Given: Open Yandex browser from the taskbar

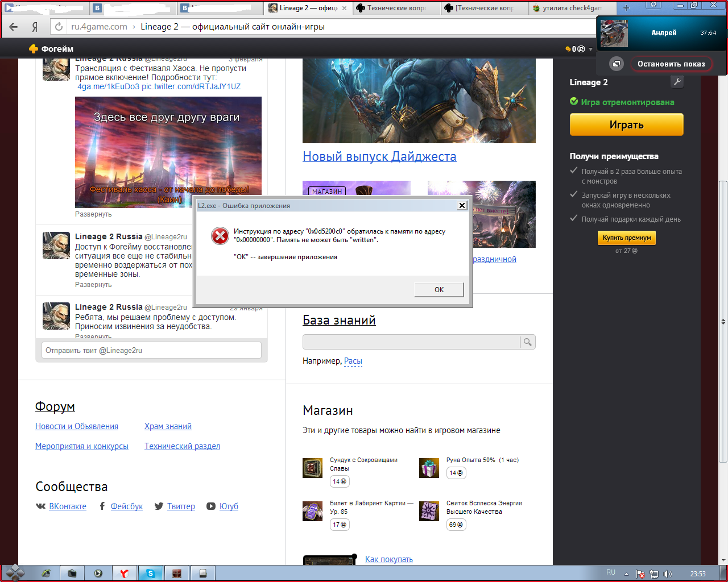Looking at the screenshot, I should coord(124,573).
